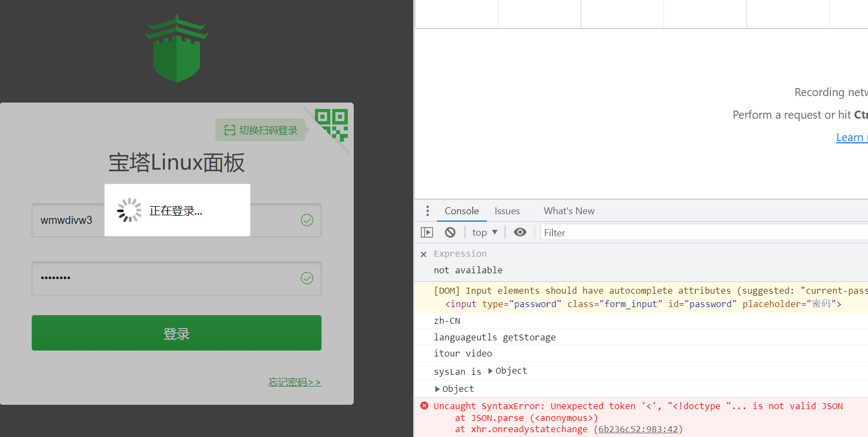Focus the password input field
Image resolution: width=868 pixels, height=437 pixels.
pyautogui.click(x=177, y=278)
